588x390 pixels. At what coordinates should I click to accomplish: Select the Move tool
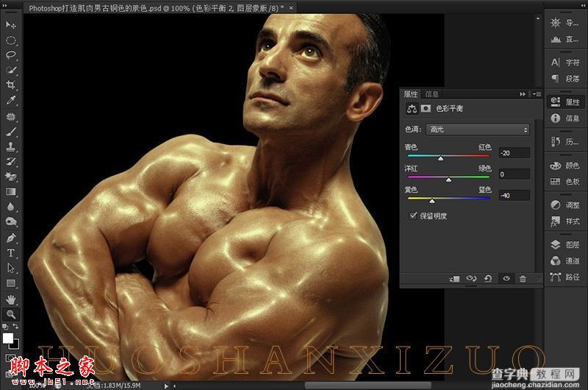tap(10, 25)
